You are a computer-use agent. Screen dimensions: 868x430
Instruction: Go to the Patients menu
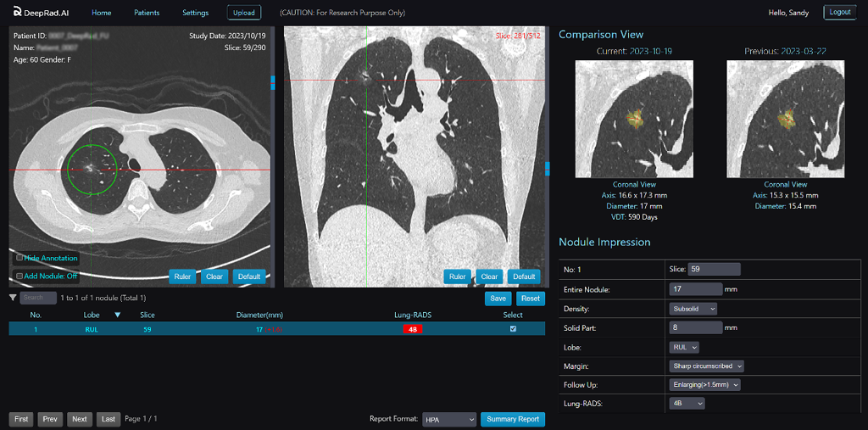click(x=147, y=12)
